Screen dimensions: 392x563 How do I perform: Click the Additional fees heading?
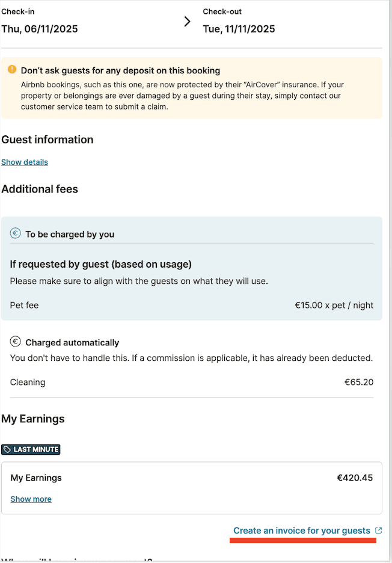40,189
